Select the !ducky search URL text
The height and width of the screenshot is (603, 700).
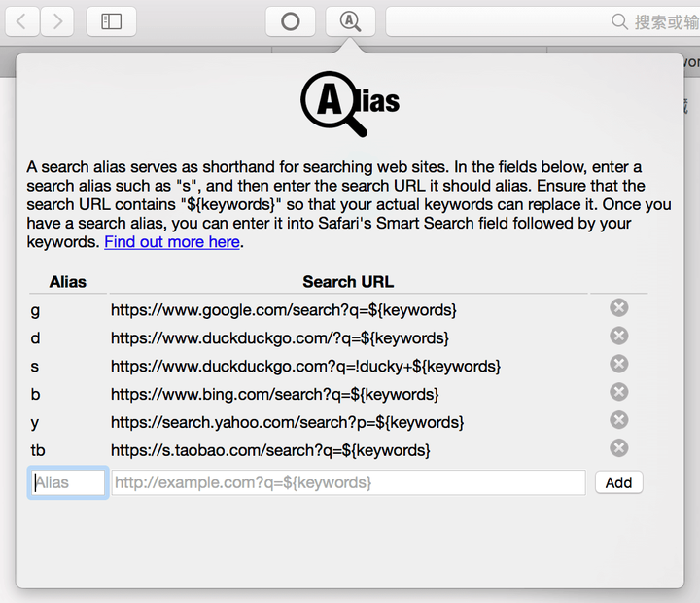click(305, 367)
